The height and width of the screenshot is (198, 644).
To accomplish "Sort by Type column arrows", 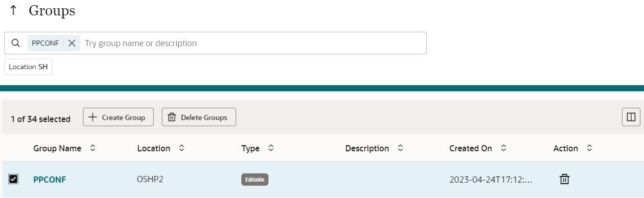I will coord(271,148).
